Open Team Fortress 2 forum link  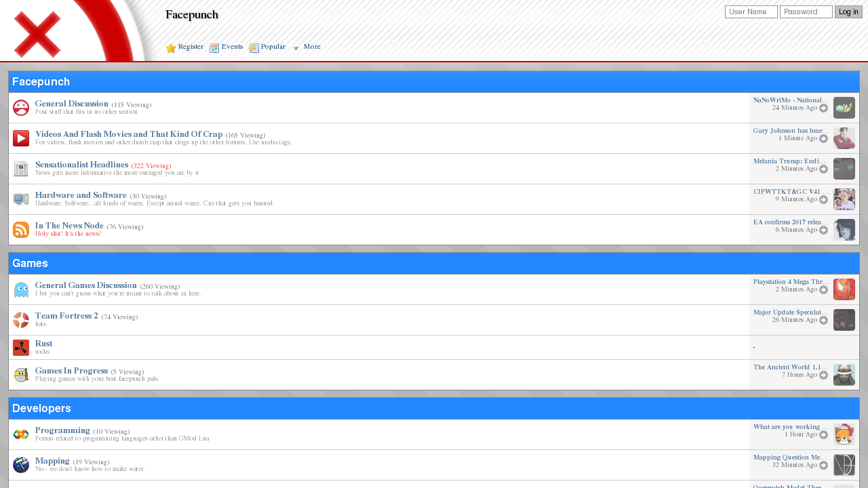click(x=66, y=316)
